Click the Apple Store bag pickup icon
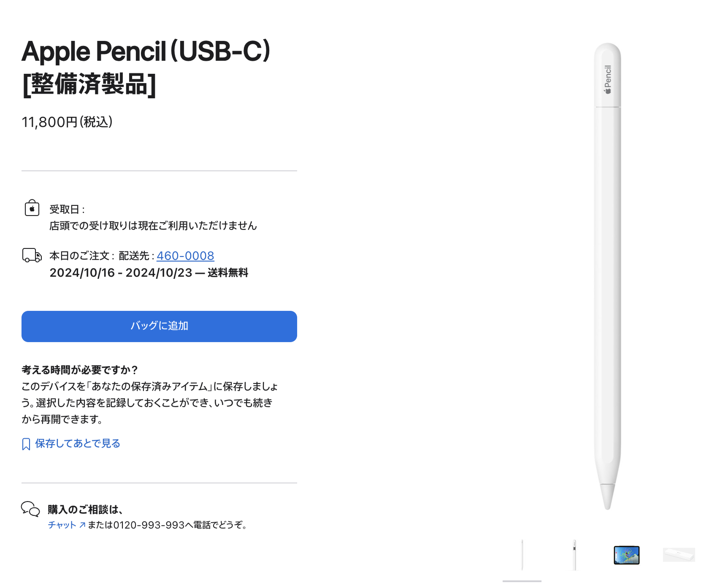 coord(32,208)
